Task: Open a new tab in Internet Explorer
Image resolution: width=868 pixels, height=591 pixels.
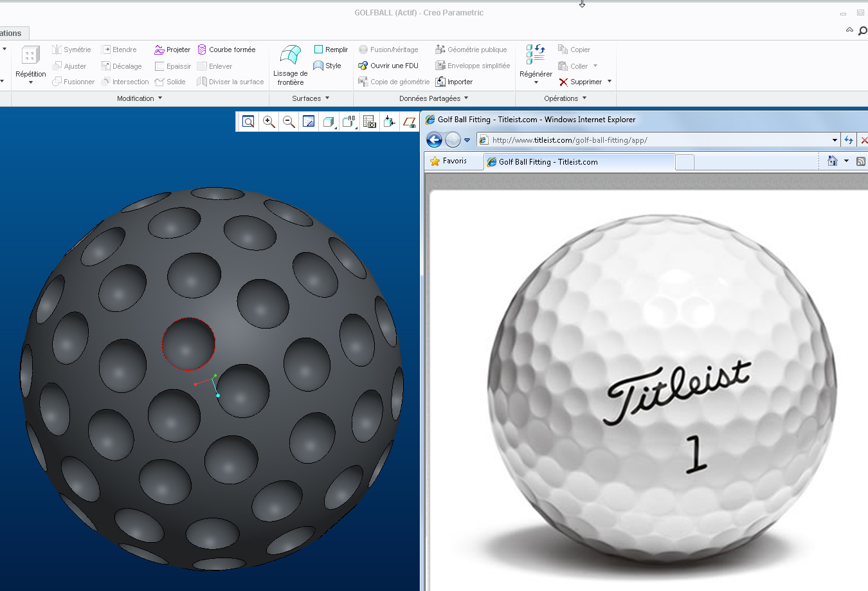Action: tap(685, 162)
